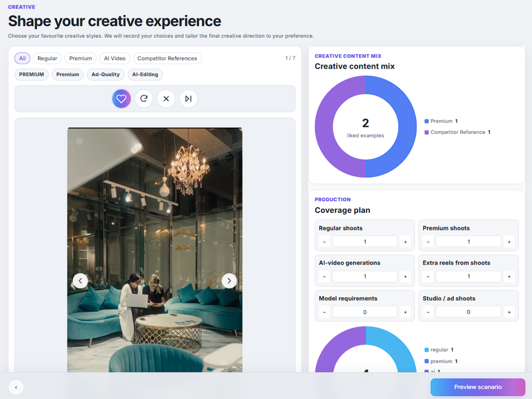Increase Extra reels from shoots count

coord(509,277)
